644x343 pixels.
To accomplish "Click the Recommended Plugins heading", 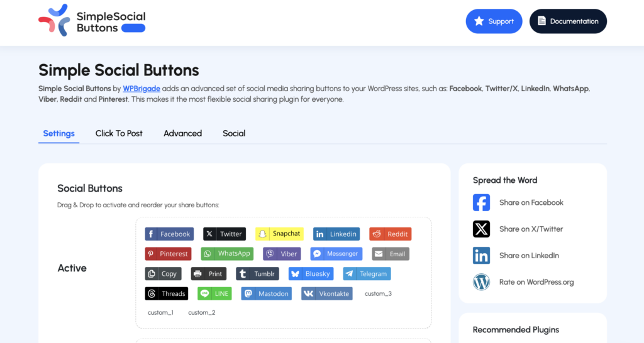I will [x=516, y=330].
